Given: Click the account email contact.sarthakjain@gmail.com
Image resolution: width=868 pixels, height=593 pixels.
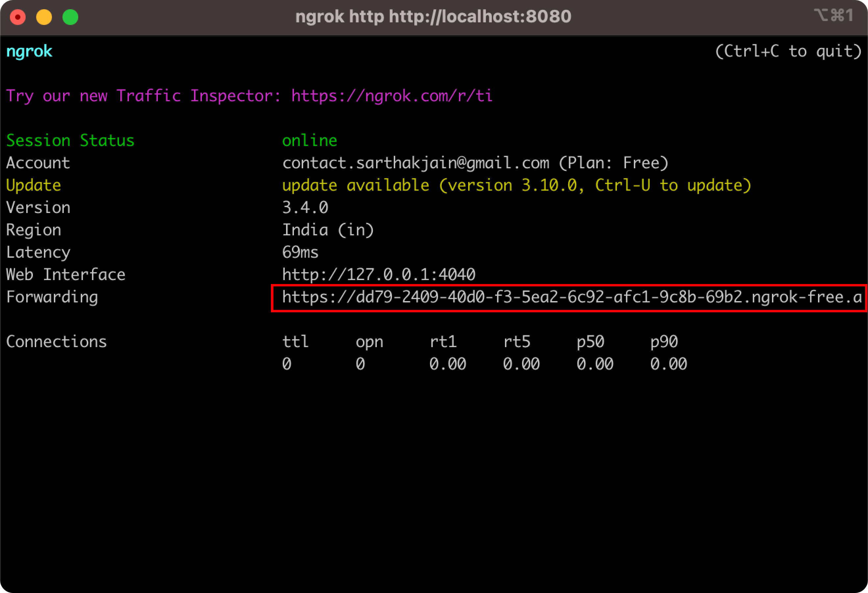Looking at the screenshot, I should (x=415, y=163).
